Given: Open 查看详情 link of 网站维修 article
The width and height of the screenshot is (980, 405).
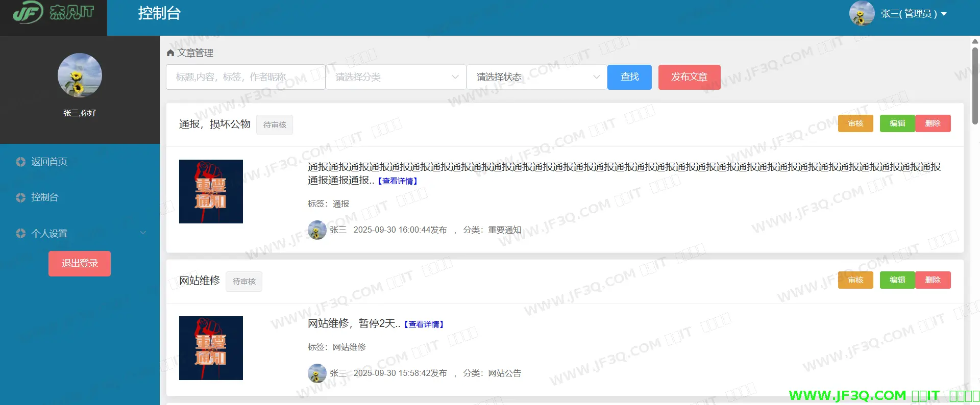Looking at the screenshot, I should click(424, 324).
